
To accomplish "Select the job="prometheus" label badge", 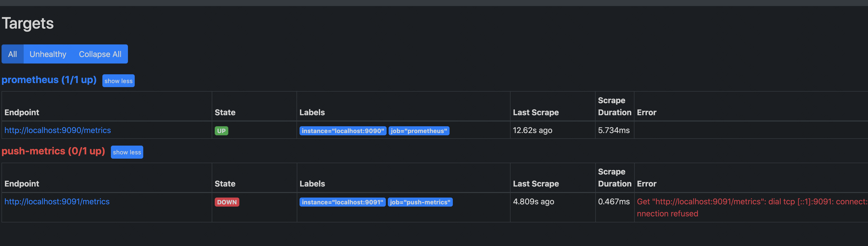I will tap(418, 131).
